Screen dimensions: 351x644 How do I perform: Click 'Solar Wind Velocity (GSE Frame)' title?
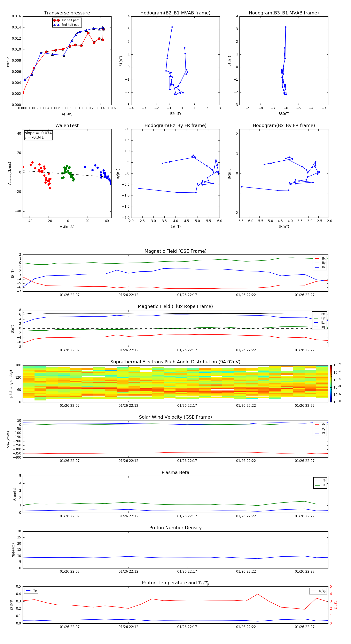[175, 417]
